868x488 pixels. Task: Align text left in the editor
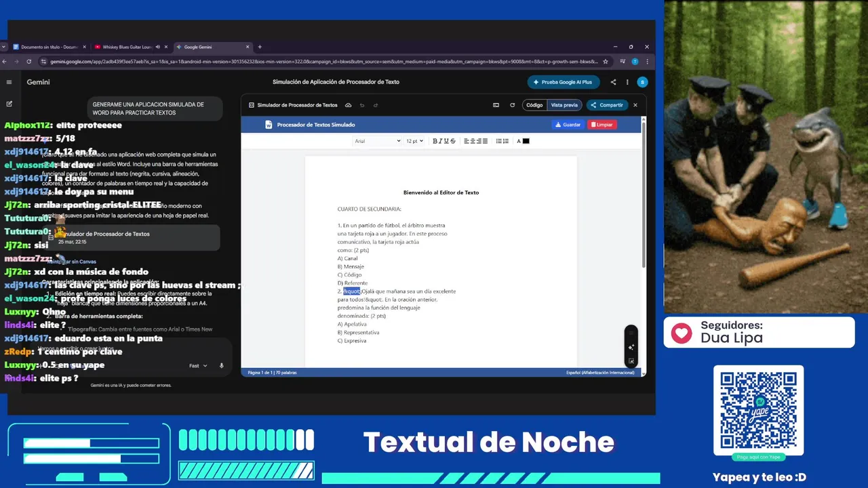[x=467, y=141]
